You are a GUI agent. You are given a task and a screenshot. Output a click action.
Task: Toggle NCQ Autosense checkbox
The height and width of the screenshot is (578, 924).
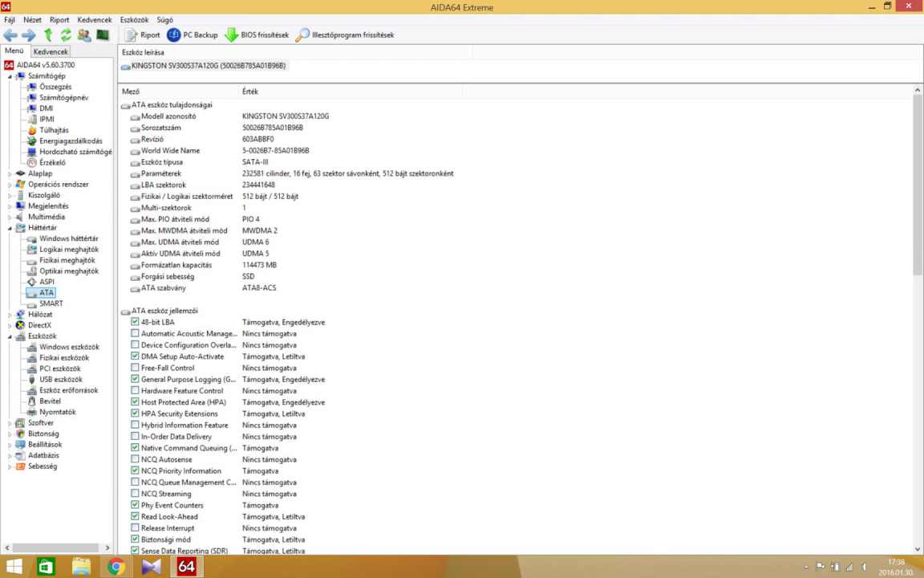point(135,459)
